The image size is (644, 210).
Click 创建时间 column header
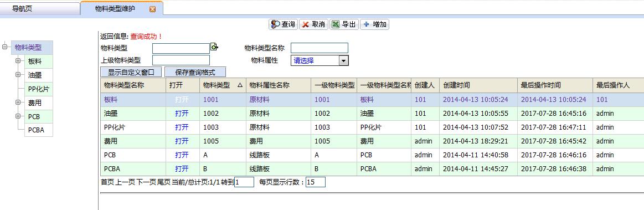478,85
